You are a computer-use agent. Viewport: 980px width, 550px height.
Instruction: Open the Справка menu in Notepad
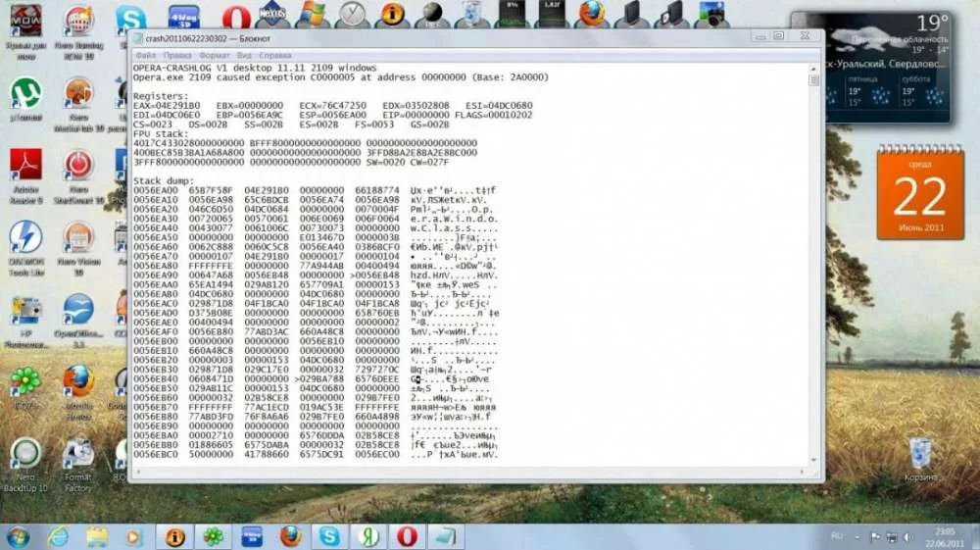tap(275, 56)
